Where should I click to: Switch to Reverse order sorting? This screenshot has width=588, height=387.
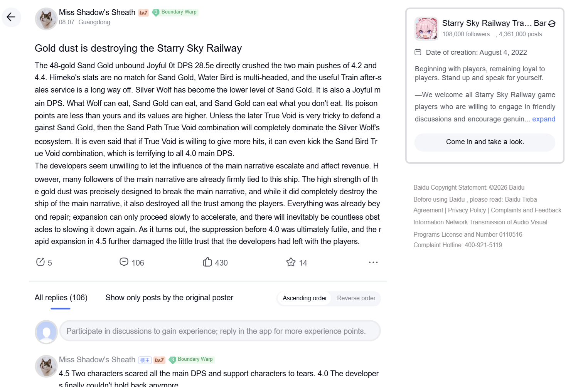coord(356,298)
